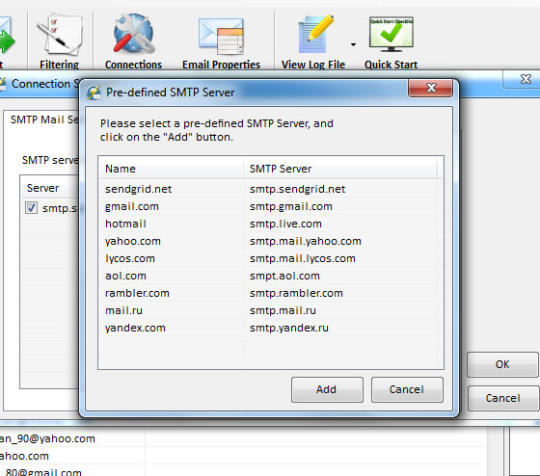Click the smtp.mail.ru server cell
Viewport: 540px width, 476px height.
pyautogui.click(x=283, y=310)
